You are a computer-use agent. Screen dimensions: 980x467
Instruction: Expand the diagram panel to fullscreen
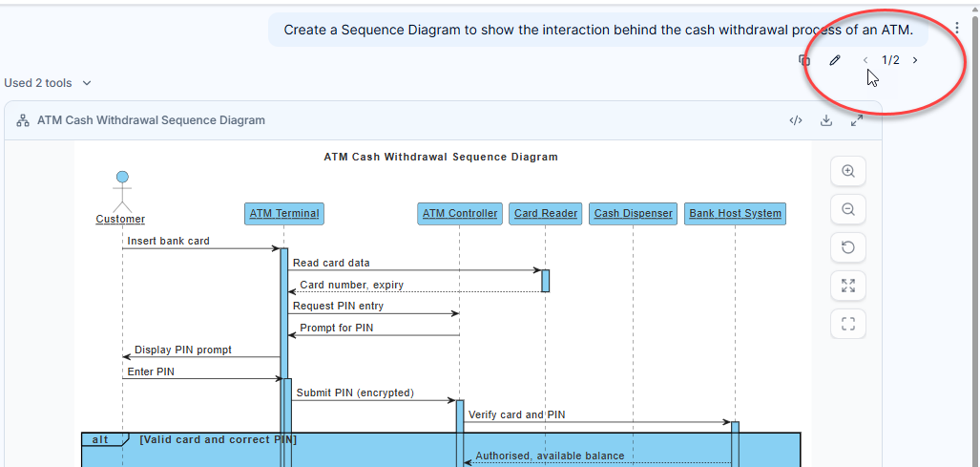pyautogui.click(x=857, y=120)
